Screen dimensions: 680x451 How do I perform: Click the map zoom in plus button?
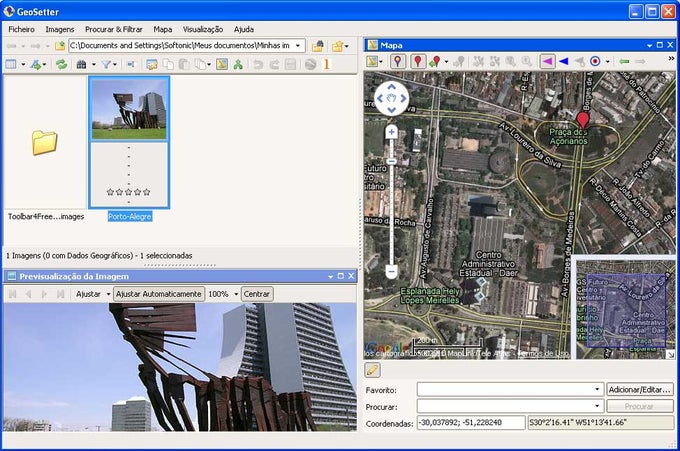(391, 132)
